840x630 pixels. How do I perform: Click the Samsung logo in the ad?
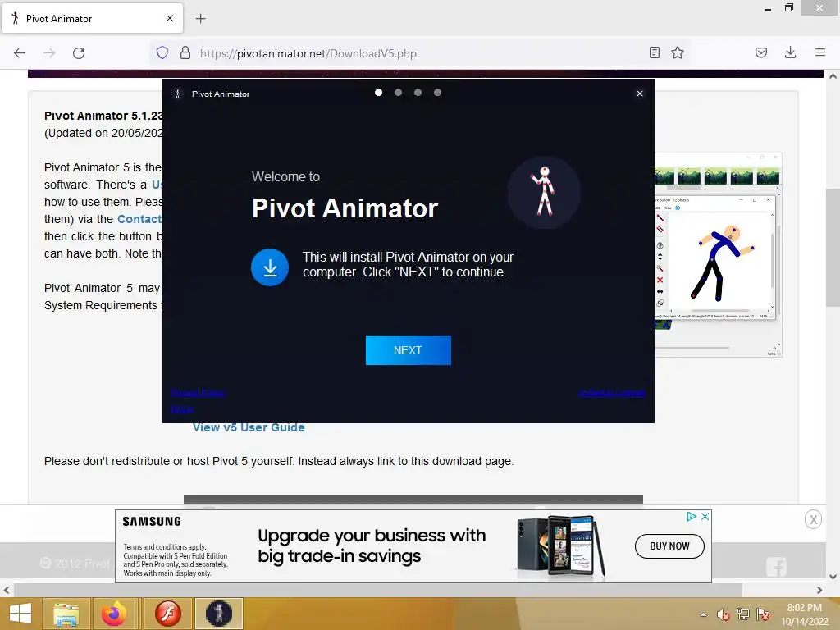152,521
